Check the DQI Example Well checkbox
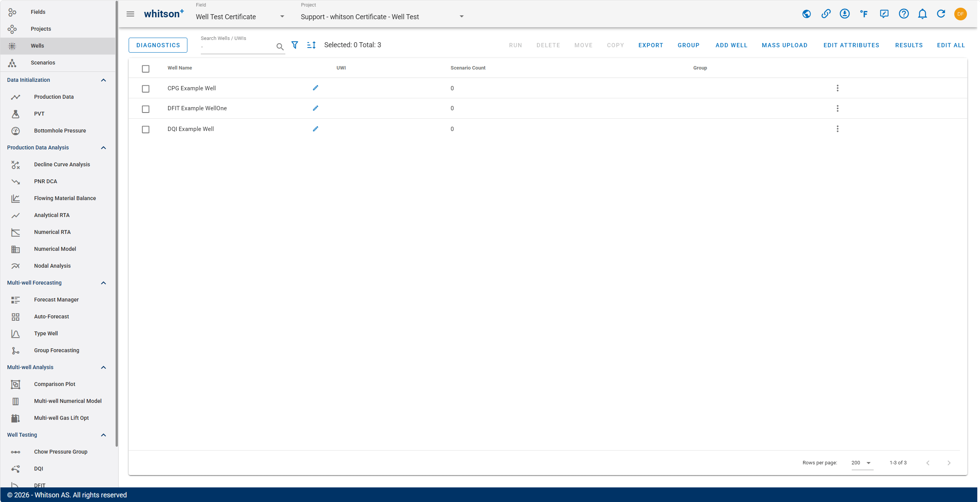The height and width of the screenshot is (502, 980). pyautogui.click(x=146, y=129)
